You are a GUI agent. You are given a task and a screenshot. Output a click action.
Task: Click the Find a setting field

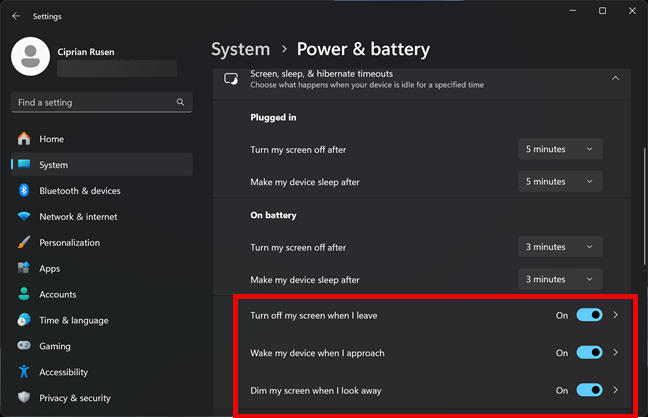[x=102, y=102]
